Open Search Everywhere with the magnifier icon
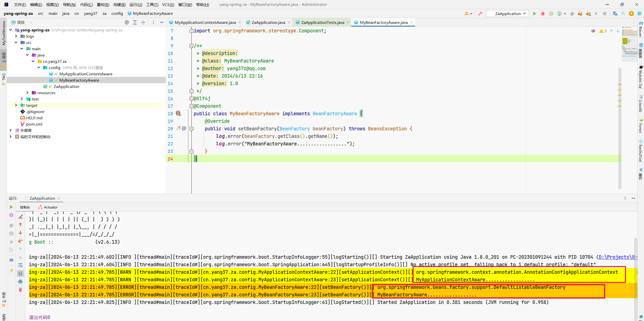 623,14
